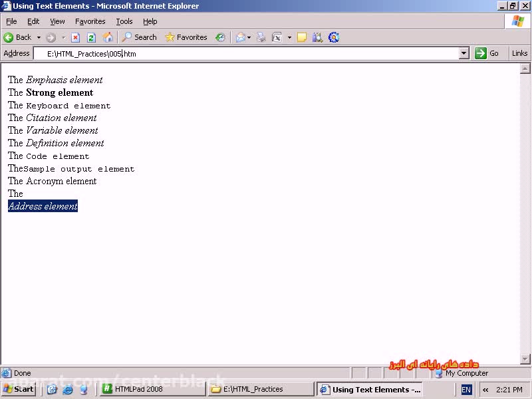
Task: Open the Favorites star panel
Action: pos(186,37)
